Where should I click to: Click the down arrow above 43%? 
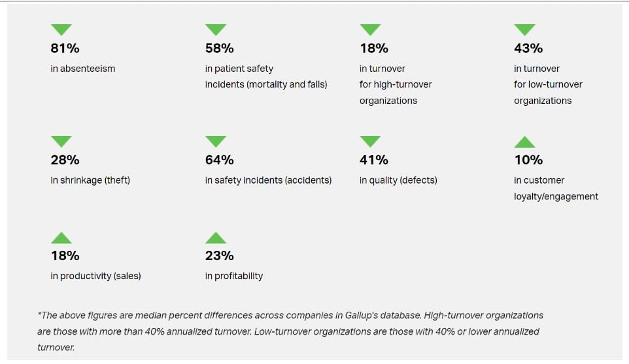tap(524, 30)
